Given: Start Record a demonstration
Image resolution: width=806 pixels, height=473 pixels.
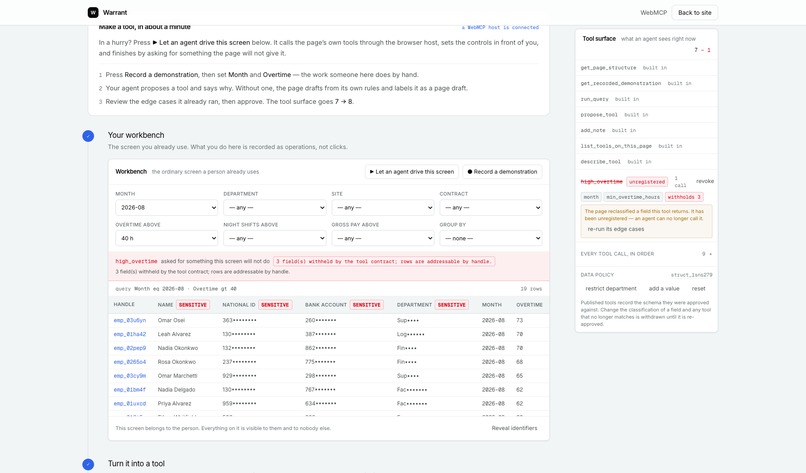Looking at the screenshot, I should click(502, 172).
